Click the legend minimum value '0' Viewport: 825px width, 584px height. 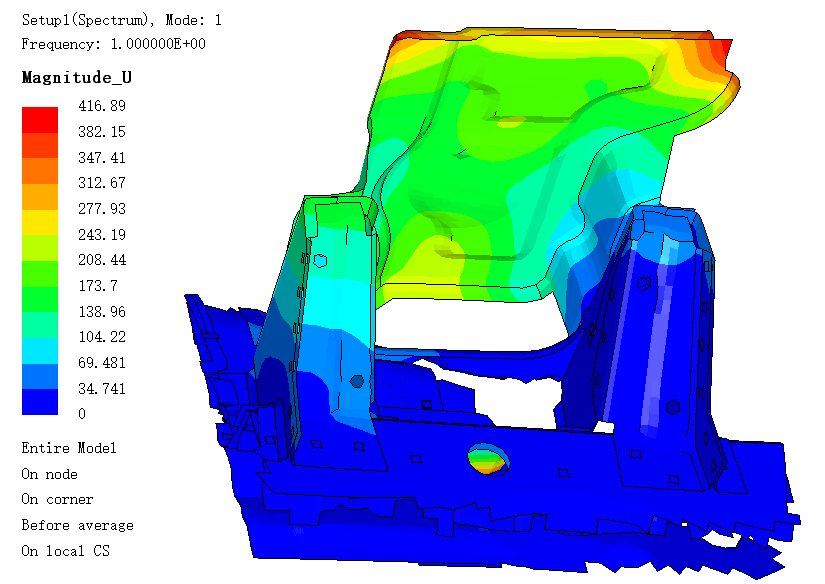click(82, 414)
